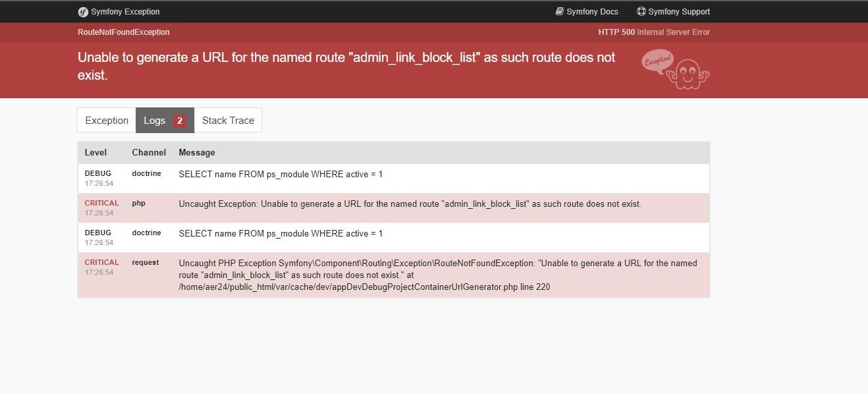Click the Symfony Docs book icon
The width and height of the screenshot is (868, 394).
coord(560,11)
